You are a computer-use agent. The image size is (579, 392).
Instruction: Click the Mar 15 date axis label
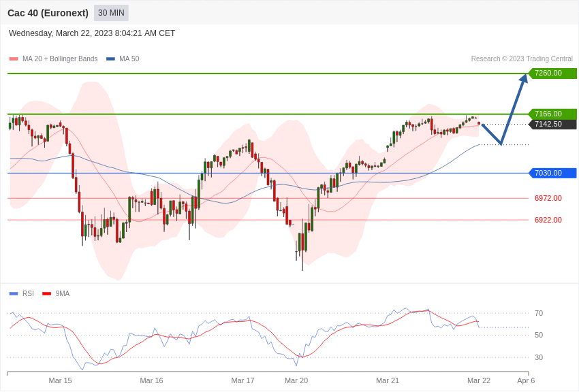(x=60, y=380)
